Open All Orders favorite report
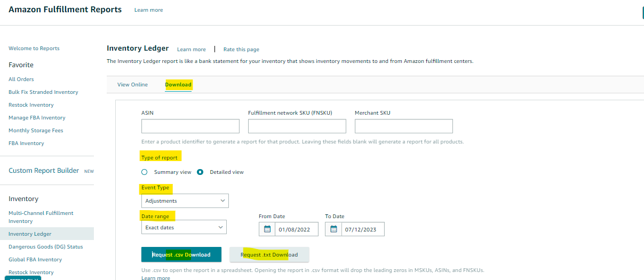Viewport: 644px width, 280px height. coord(21,79)
